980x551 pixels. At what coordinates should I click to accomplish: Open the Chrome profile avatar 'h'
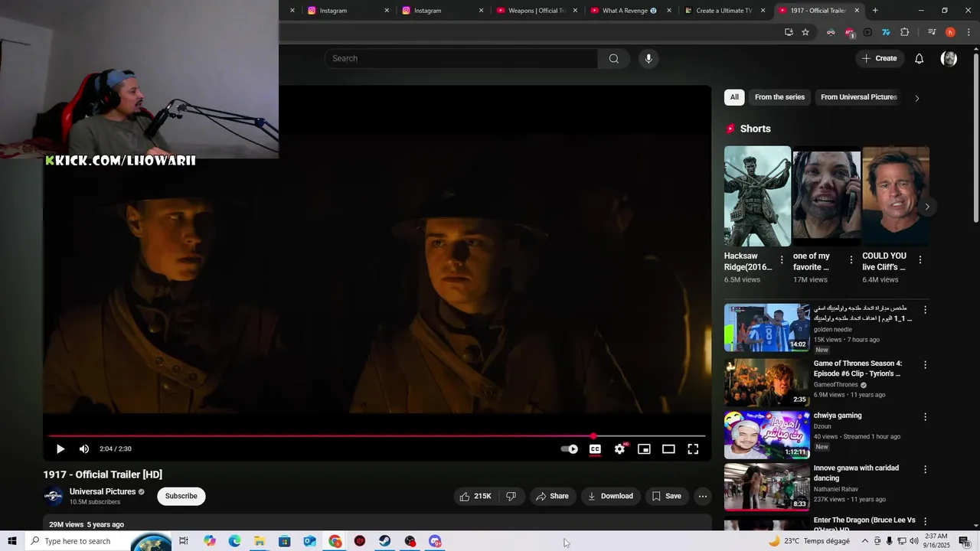(x=950, y=32)
